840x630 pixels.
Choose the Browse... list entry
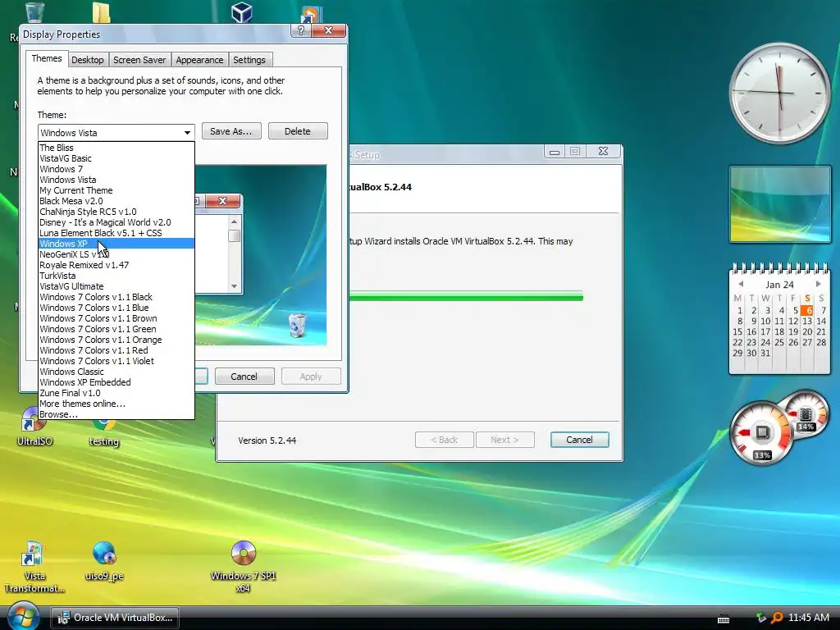pos(116,414)
